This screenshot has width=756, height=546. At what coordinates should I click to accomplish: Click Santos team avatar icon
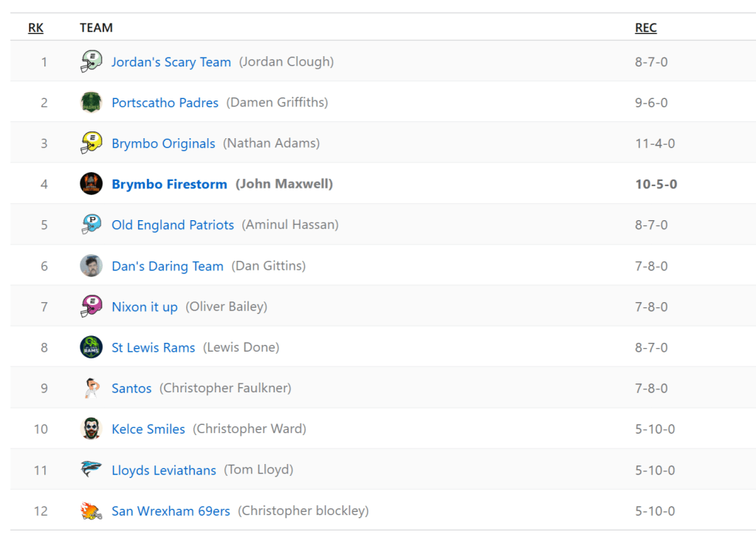click(91, 388)
